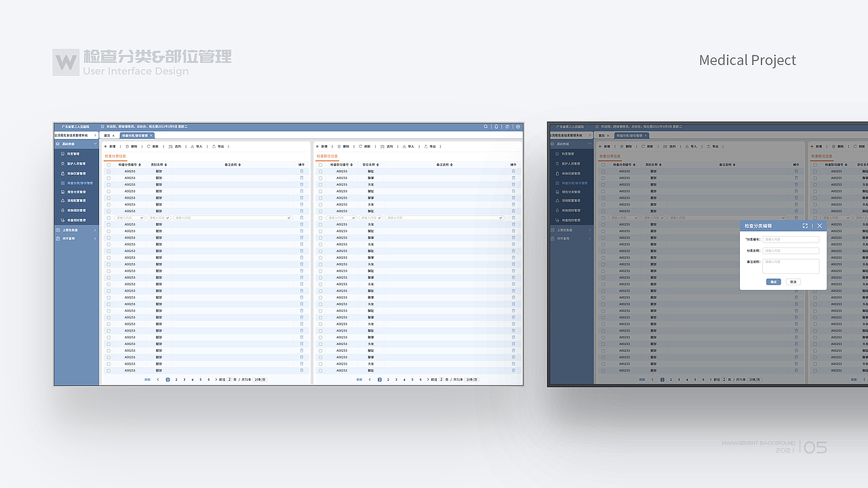This screenshot has width=868, height=488.
Task: Open 检验仪器管理 in the undimmed sidebar
Action: [76, 174]
